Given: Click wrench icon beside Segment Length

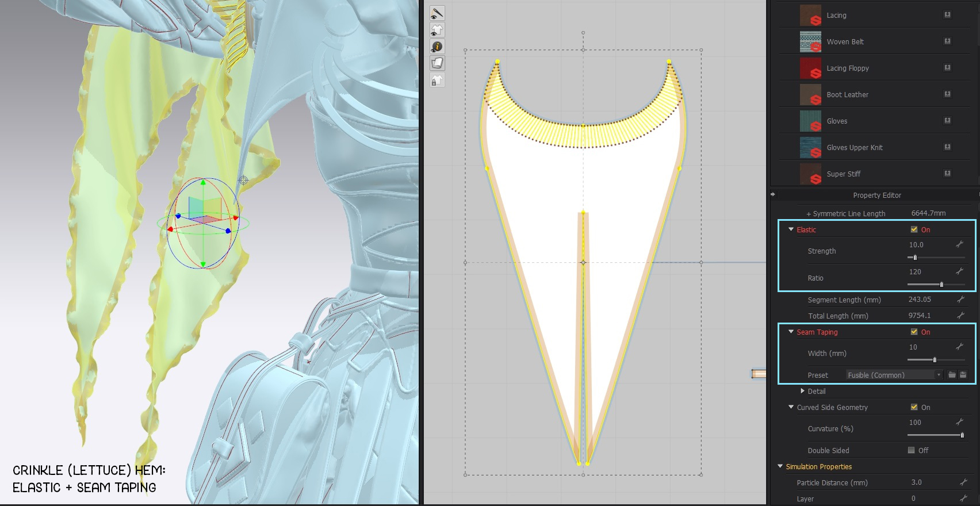Looking at the screenshot, I should 960,300.
